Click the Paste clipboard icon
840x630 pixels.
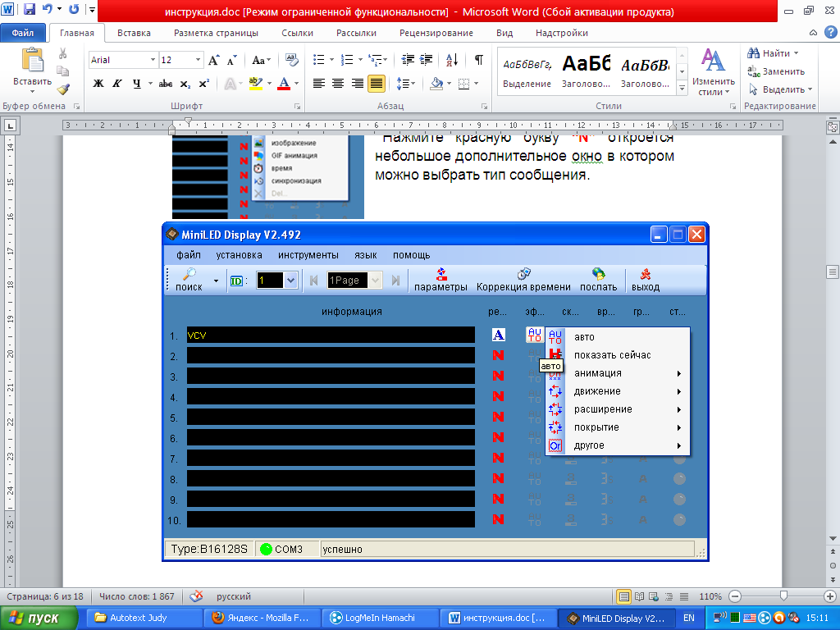32,59
